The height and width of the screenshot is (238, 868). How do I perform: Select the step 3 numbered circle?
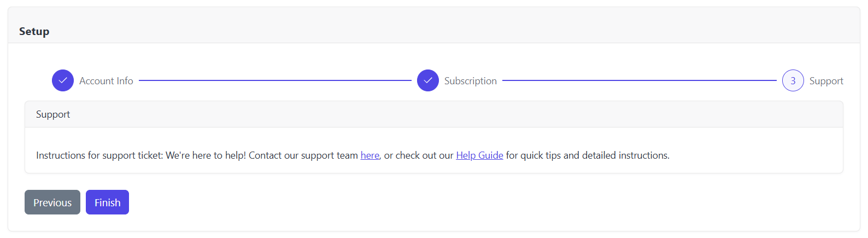click(793, 80)
